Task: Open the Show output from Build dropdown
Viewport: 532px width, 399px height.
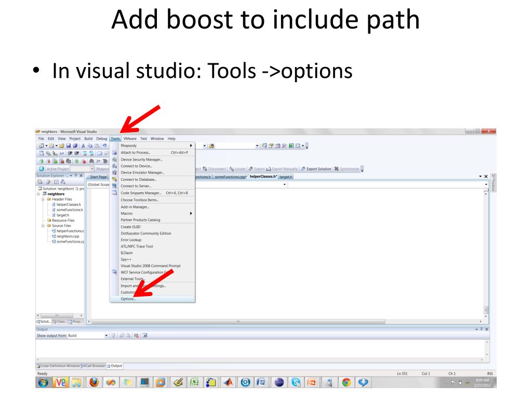Action: point(106,336)
